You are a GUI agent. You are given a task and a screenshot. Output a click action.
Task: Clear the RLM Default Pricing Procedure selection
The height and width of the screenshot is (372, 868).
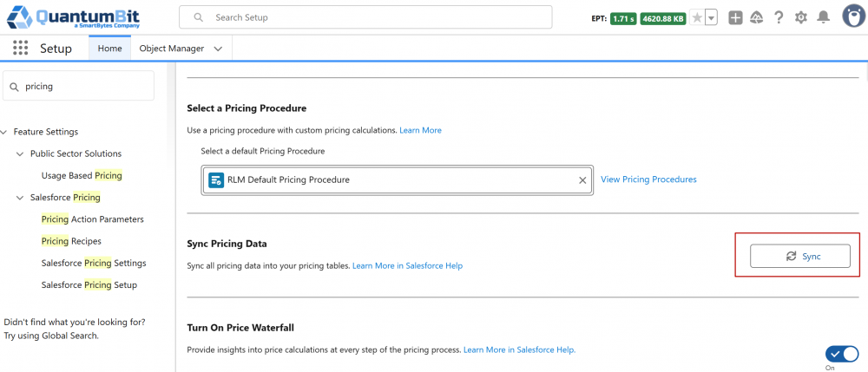click(x=582, y=179)
